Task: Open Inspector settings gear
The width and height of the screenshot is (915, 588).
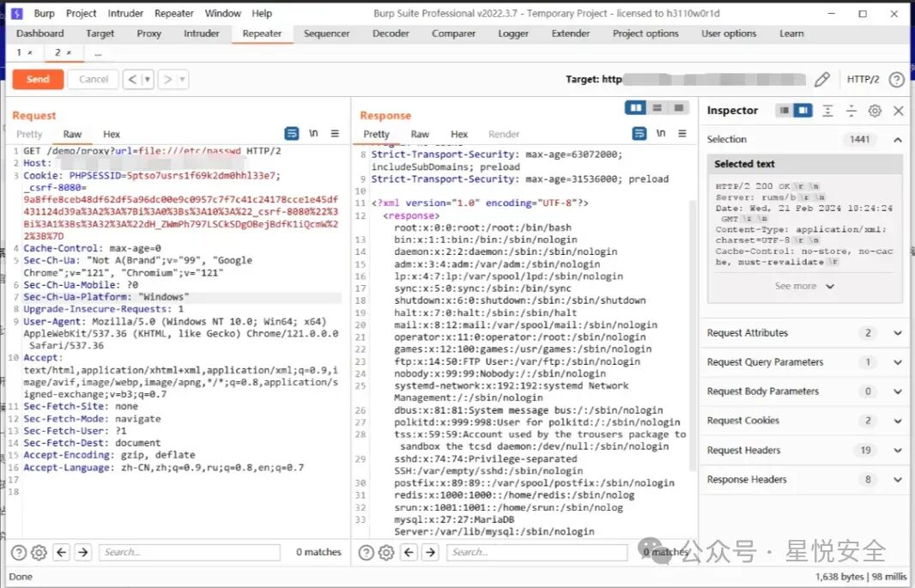Action: pos(874,110)
